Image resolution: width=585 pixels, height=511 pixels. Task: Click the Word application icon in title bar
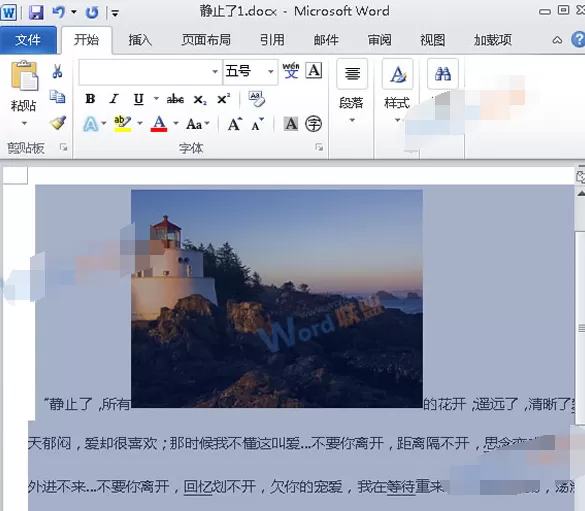[x=9, y=12]
